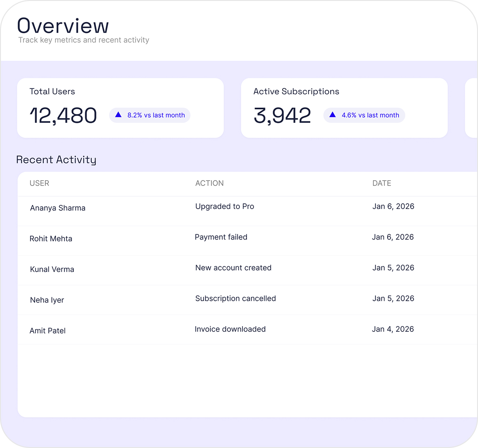Click the up-arrow icon beside 4.6% growth
The height and width of the screenshot is (448, 478).
click(x=333, y=115)
